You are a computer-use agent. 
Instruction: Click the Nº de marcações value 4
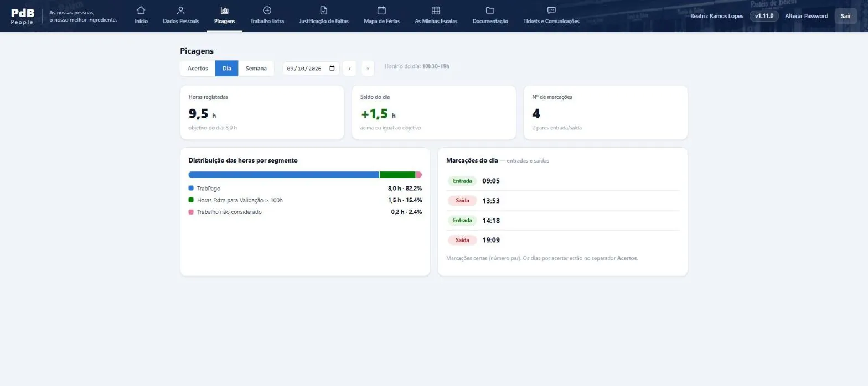click(x=536, y=114)
